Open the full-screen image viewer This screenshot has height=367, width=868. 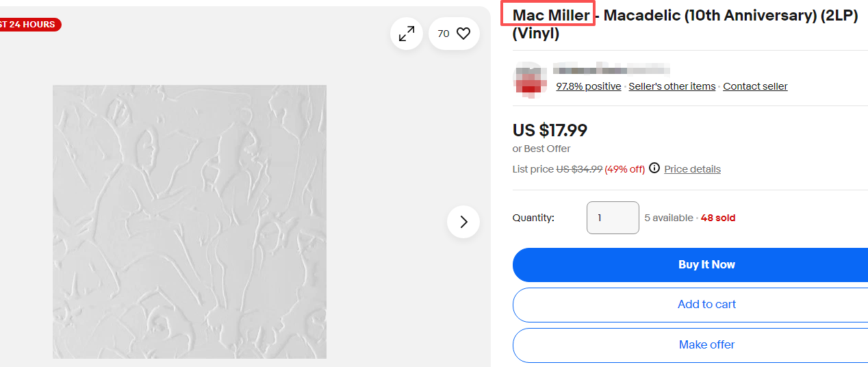tap(407, 34)
